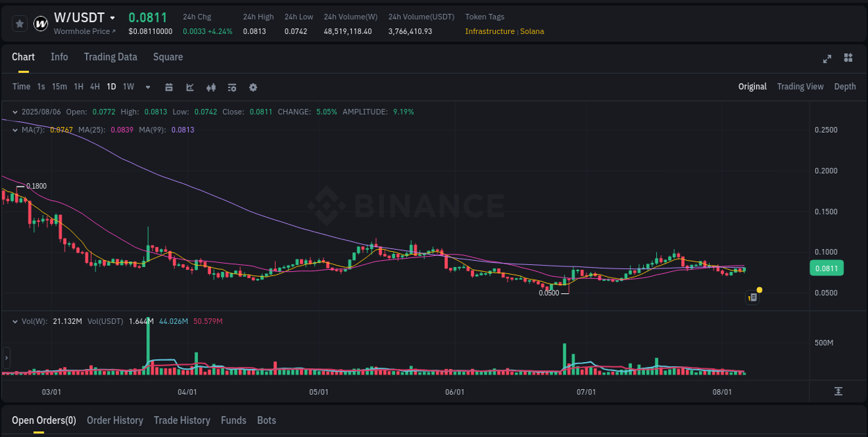Expand chart to fullscreen mode
This screenshot has height=437, width=868.
coord(826,59)
